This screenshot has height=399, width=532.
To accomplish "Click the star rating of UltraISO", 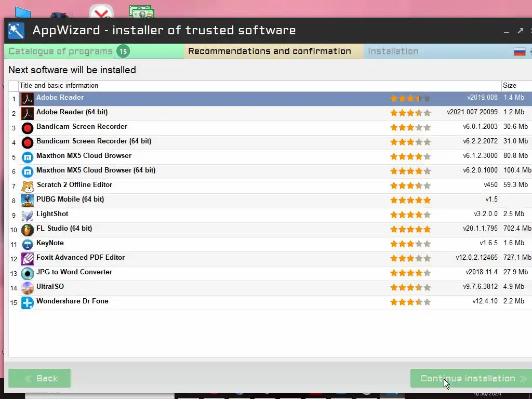I will (x=410, y=288).
